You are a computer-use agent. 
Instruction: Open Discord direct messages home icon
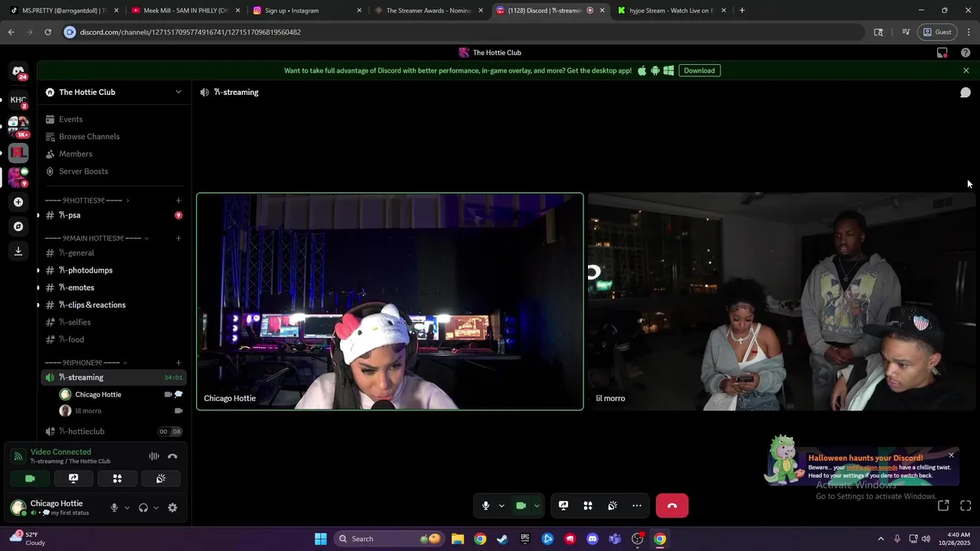[x=18, y=71]
